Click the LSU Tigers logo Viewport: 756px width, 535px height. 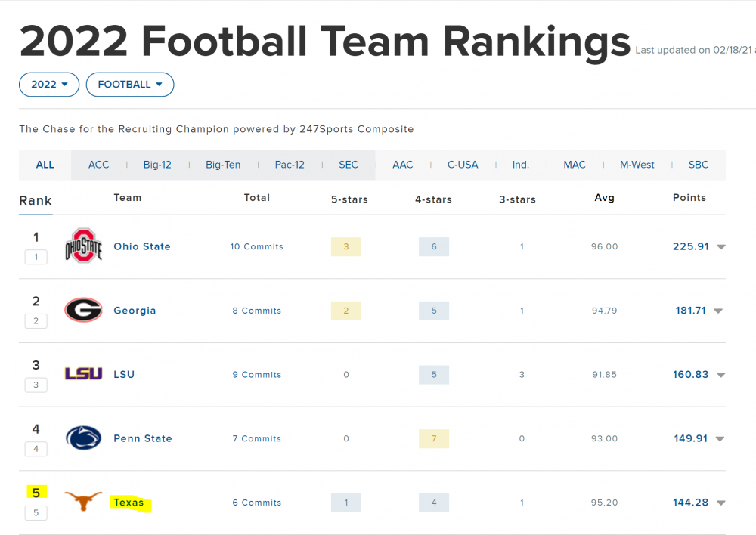83,374
